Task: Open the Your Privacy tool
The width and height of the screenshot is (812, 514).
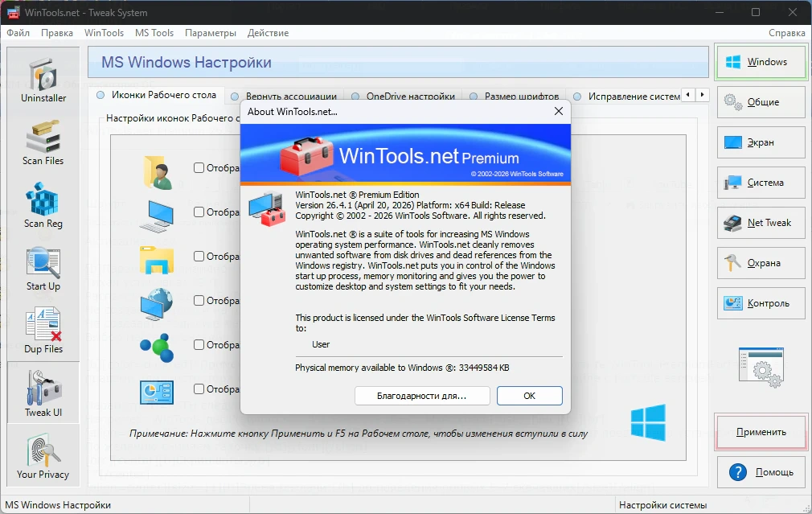Action: tap(43, 456)
